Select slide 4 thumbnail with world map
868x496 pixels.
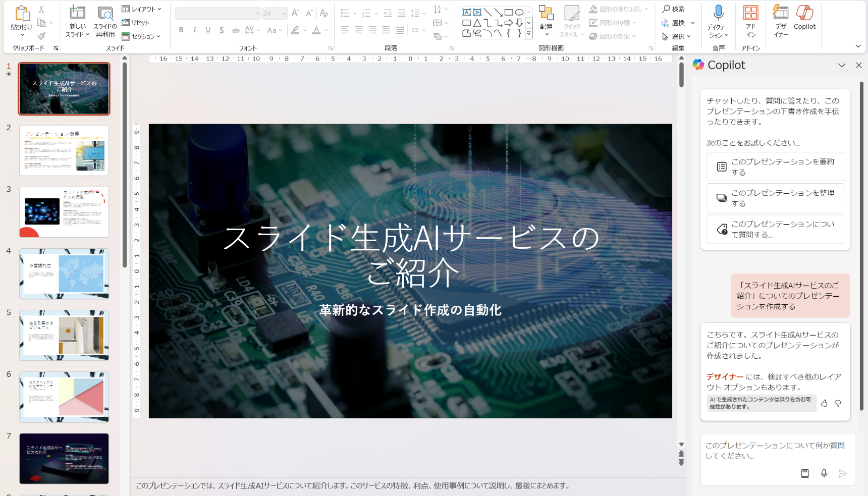coord(64,273)
